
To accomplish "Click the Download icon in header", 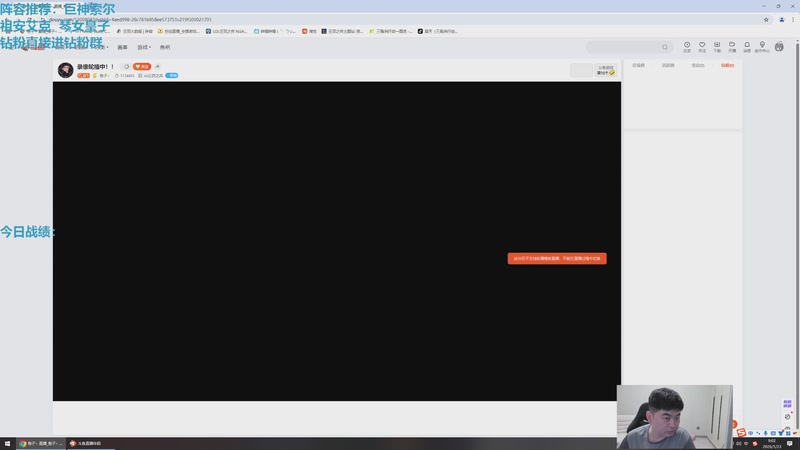I will tap(717, 47).
